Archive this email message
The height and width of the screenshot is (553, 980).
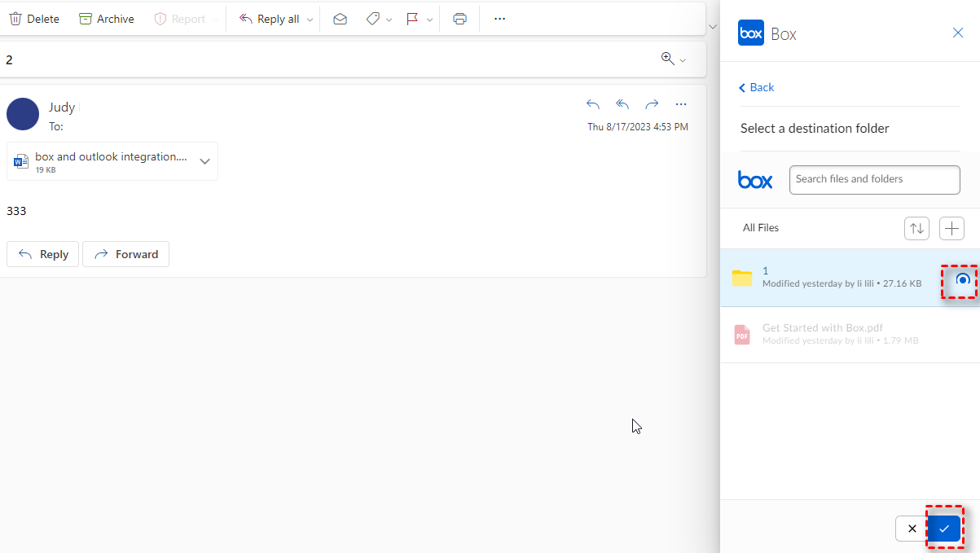[107, 19]
